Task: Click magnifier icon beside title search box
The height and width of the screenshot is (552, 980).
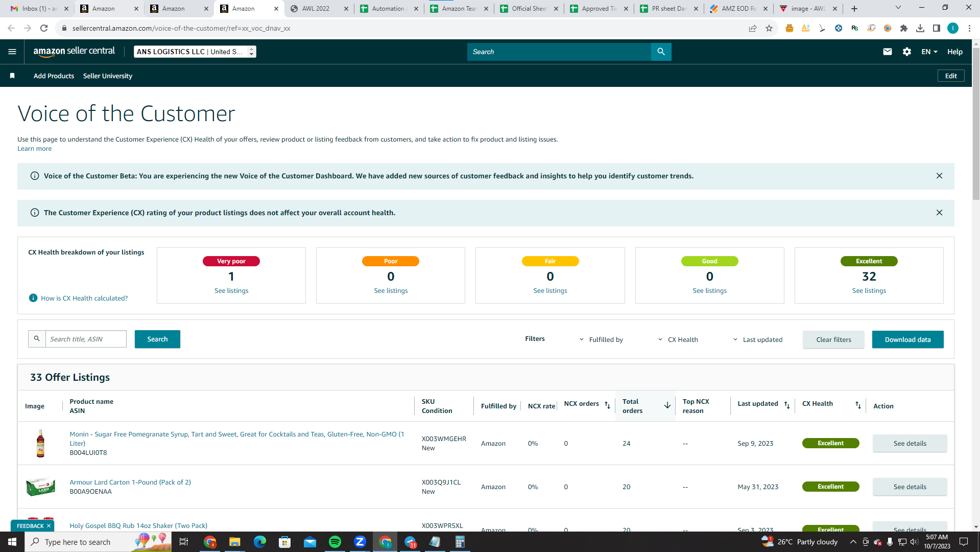Action: coord(37,339)
